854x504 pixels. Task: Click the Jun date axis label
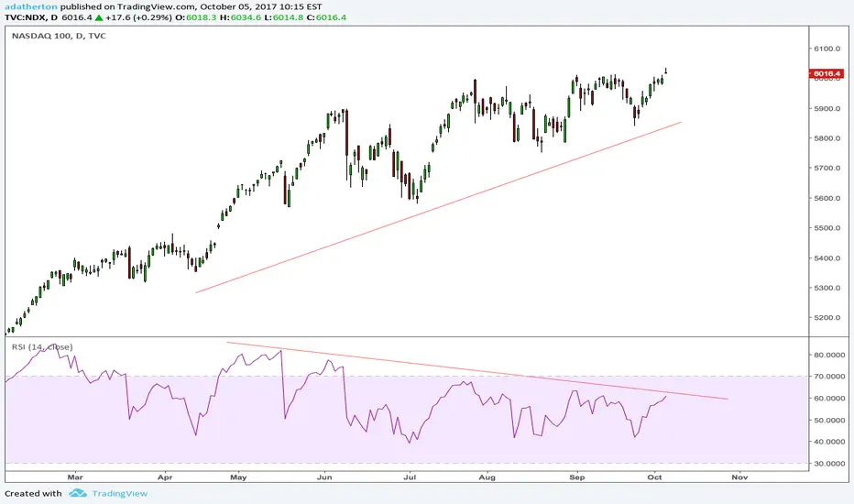pos(324,477)
